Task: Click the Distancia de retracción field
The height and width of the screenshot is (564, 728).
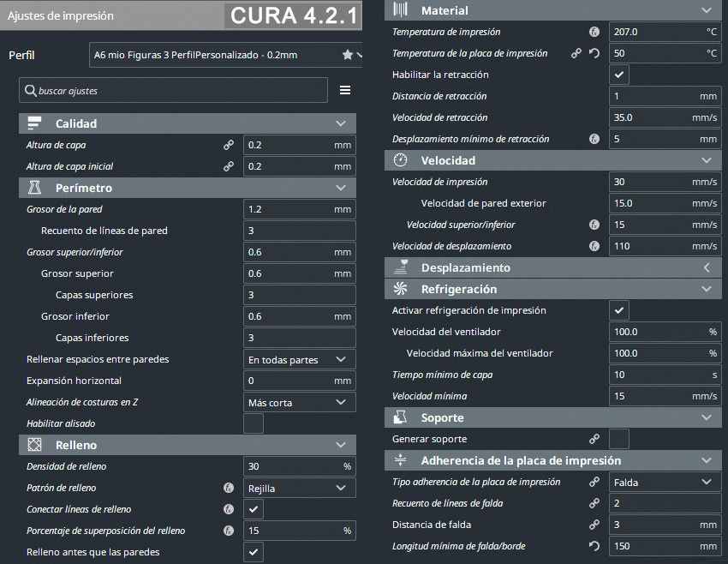Action: click(665, 96)
